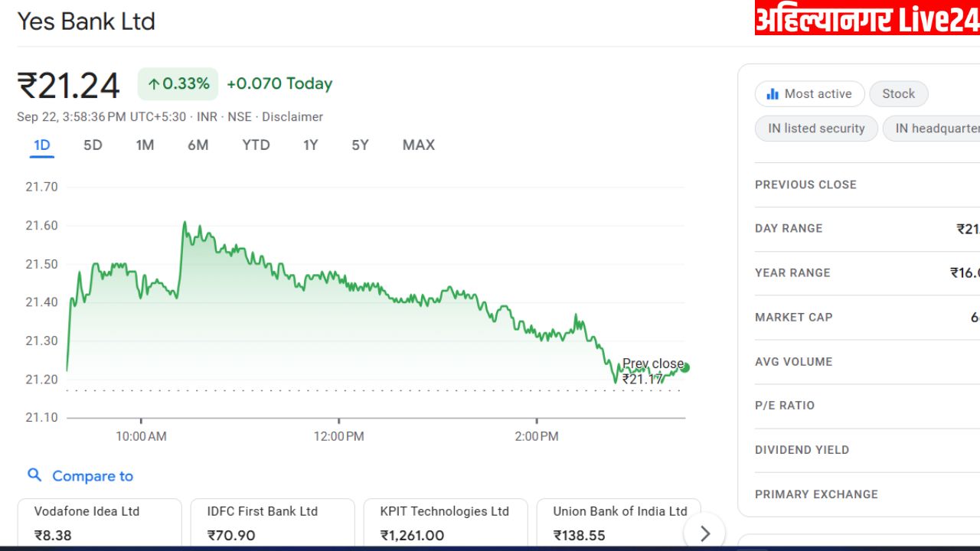Click the IN headquartered chip
Screen dimensions: 980x551
pos(932,129)
